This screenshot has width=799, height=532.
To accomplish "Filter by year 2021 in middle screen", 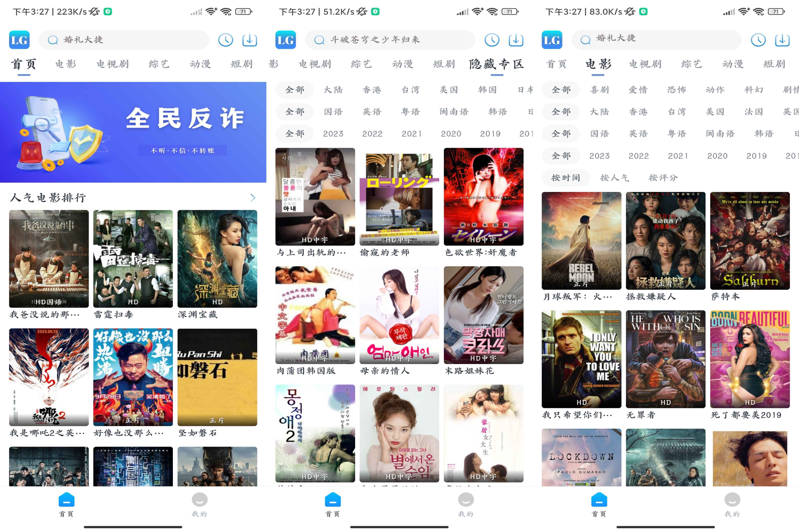I will 412,134.
